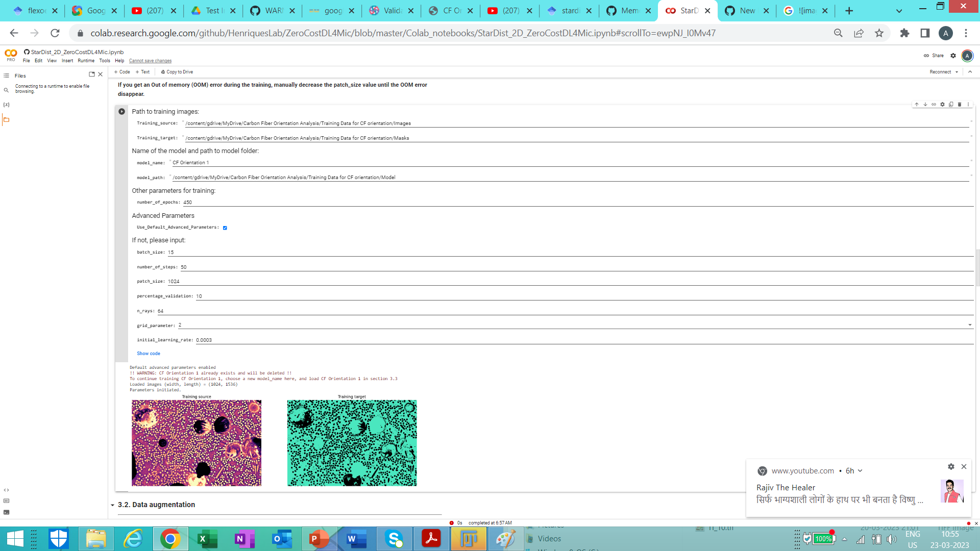This screenshot has height=551, width=980.
Task: Open the YouTube notification chevron
Action: [x=861, y=470]
